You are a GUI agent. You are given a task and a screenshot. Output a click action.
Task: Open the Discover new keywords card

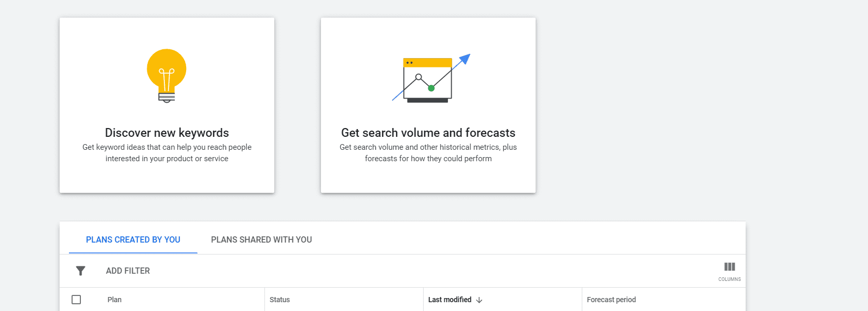point(167,105)
